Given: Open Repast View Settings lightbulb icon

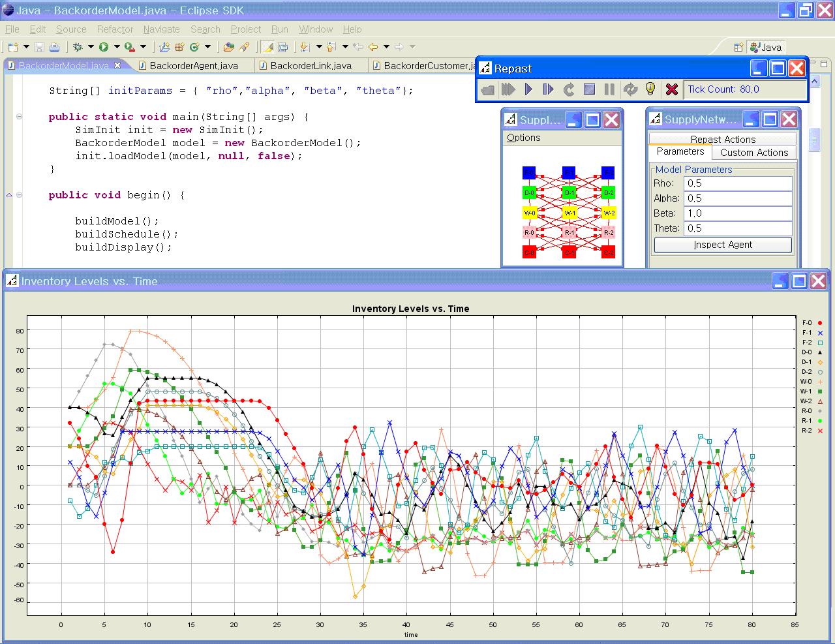Looking at the screenshot, I should tap(650, 89).
